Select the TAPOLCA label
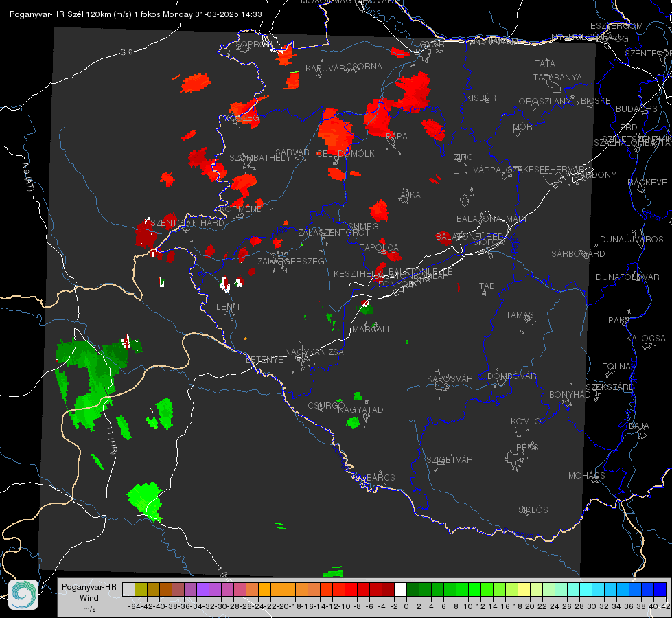672x618 pixels. coord(380,247)
